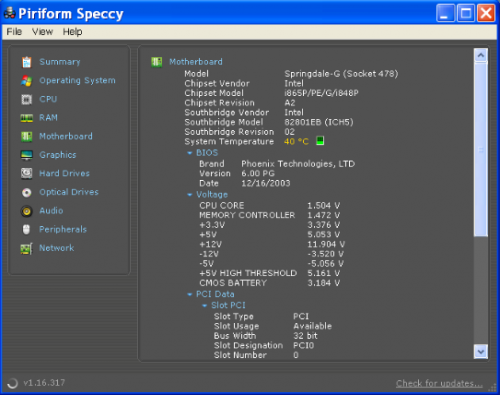500x395 pixels.
Task: Click the Chipset Revision A2 value
Action: click(x=290, y=103)
